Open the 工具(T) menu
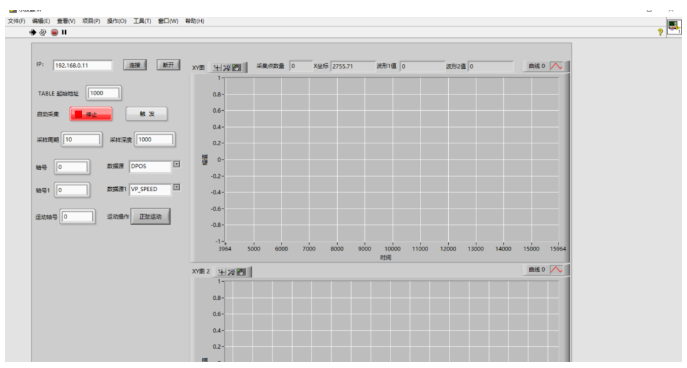The image size is (687, 368). click(x=142, y=21)
